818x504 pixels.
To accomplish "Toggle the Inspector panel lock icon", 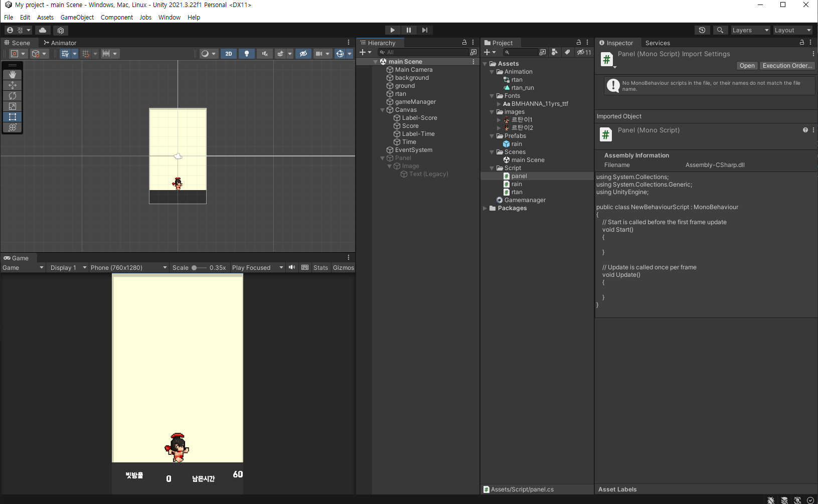I will click(802, 43).
